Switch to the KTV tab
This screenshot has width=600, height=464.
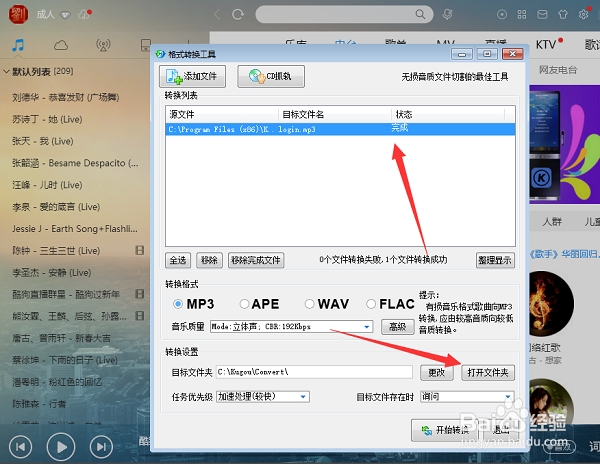click(546, 45)
